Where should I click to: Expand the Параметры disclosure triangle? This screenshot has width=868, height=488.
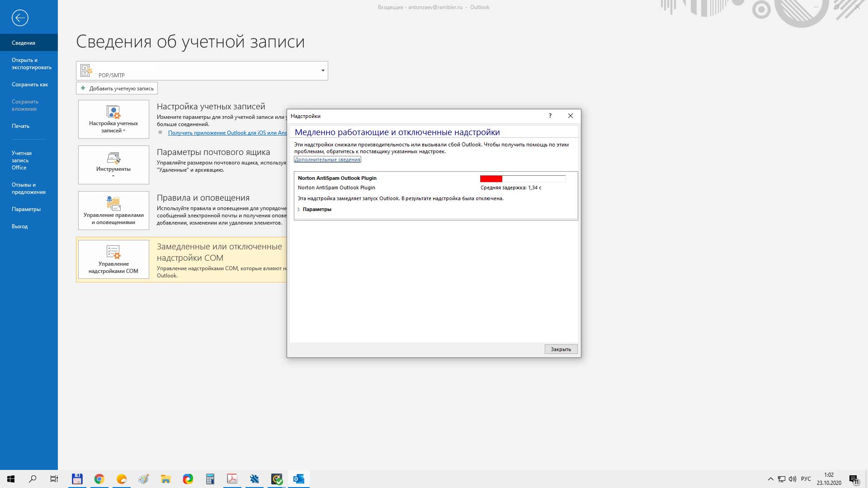tap(299, 210)
